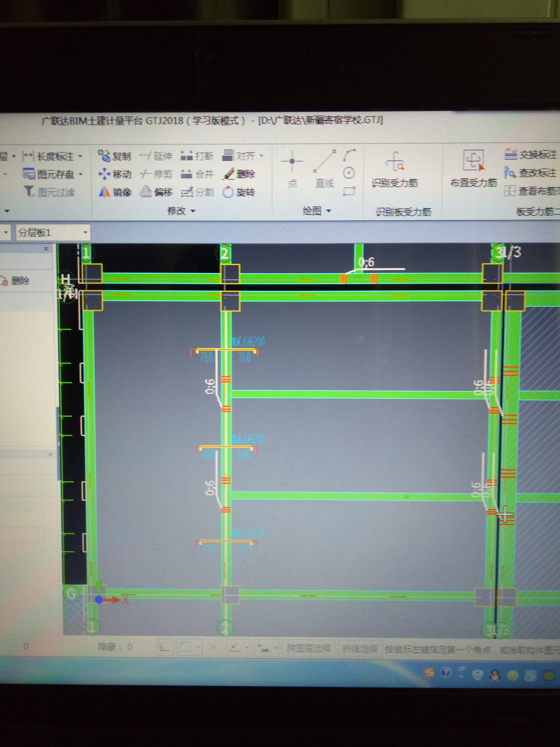
Task: Select the 修剪 (Trim) tool
Action: 156,174
